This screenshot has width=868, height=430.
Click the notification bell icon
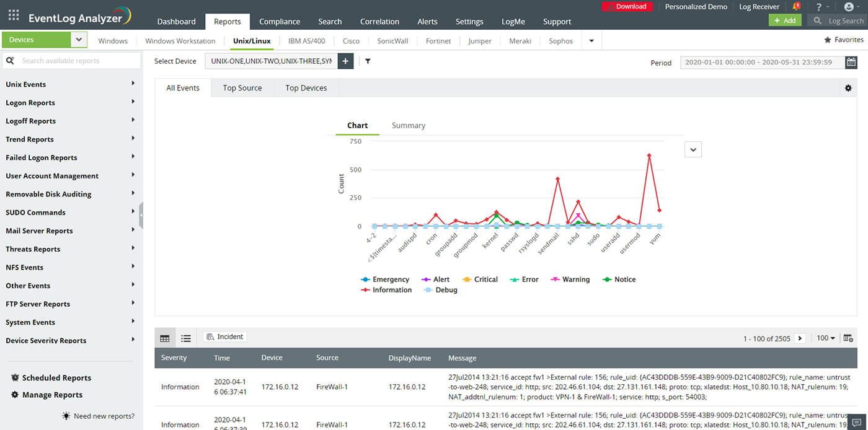[x=796, y=7]
